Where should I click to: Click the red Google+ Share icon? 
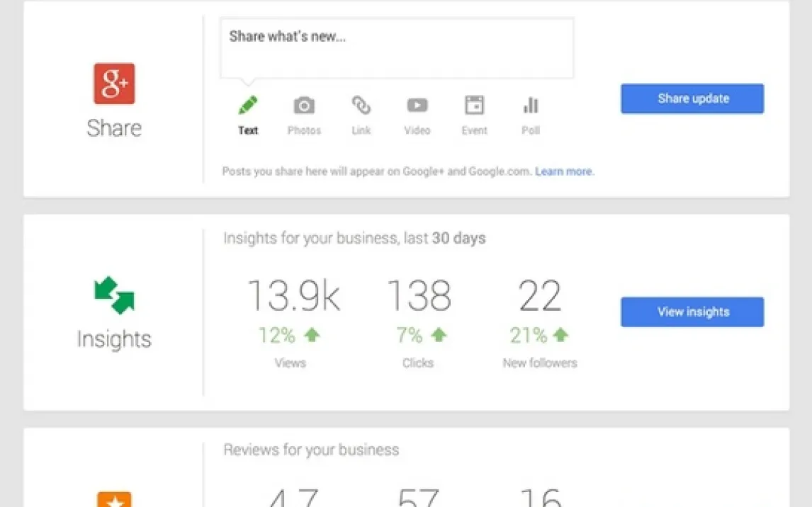[x=114, y=84]
